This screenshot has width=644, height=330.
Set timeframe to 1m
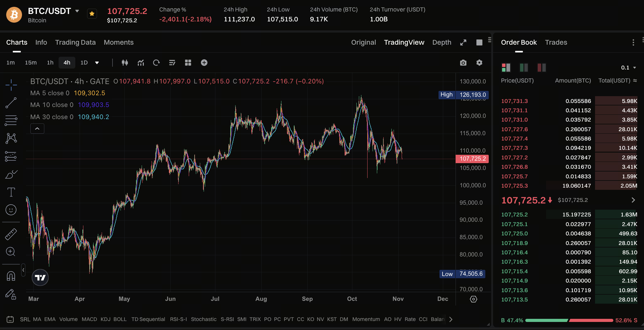click(x=11, y=63)
